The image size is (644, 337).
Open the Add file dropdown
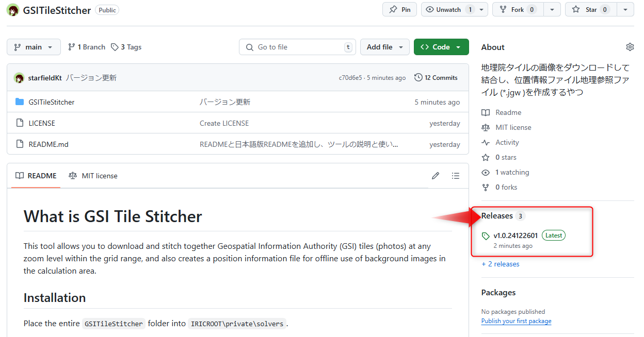[x=385, y=47]
